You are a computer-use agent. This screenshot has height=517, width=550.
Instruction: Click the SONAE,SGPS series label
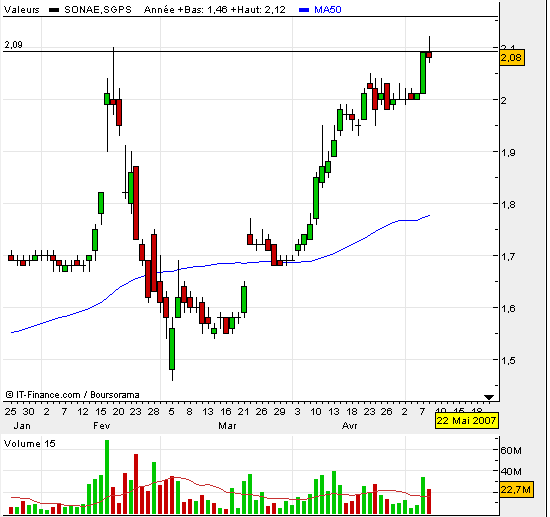98,9
